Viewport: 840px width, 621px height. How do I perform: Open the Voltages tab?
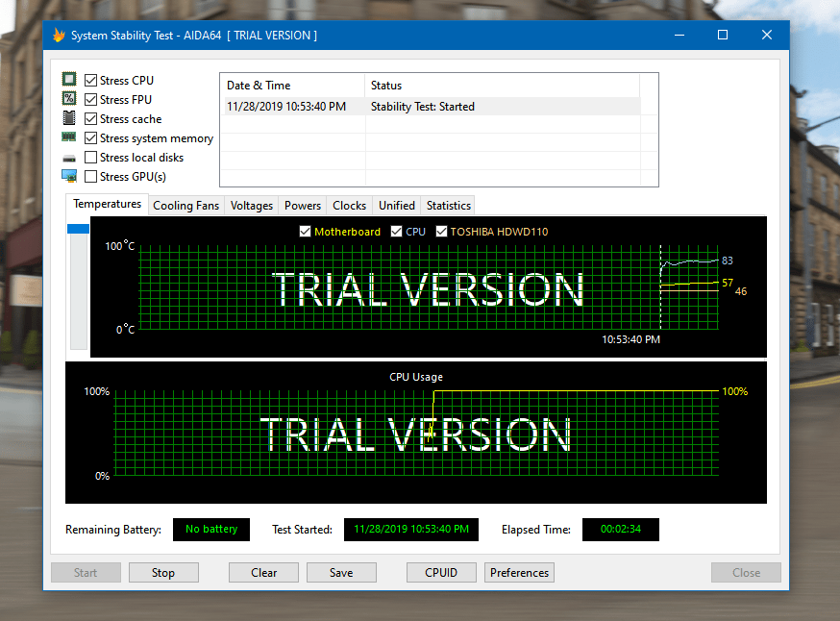pos(251,206)
